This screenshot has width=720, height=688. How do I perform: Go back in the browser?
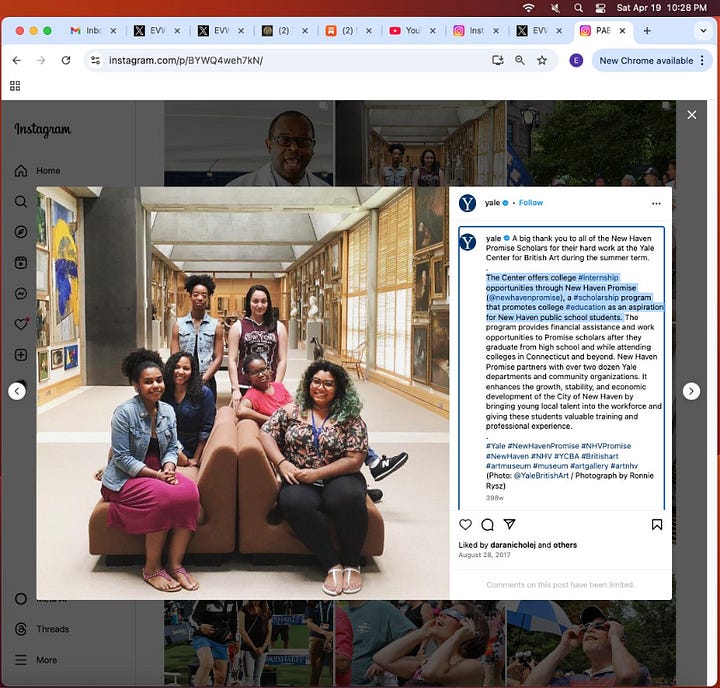click(17, 60)
